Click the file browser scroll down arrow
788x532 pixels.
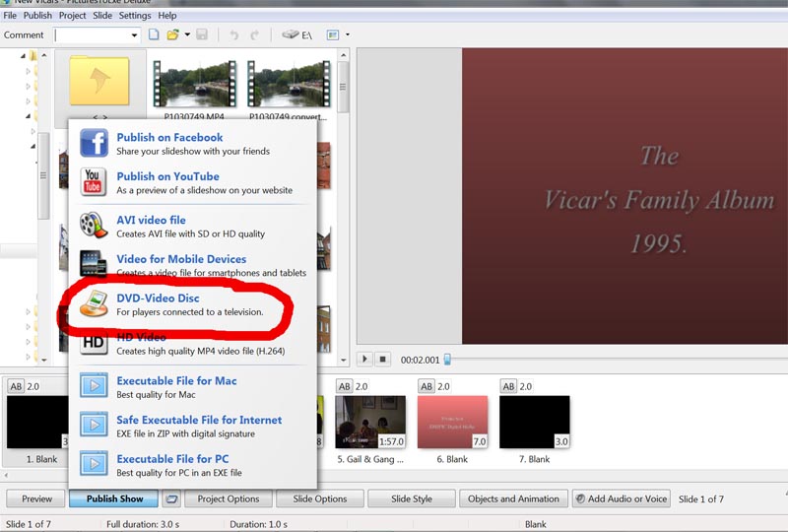click(x=344, y=360)
